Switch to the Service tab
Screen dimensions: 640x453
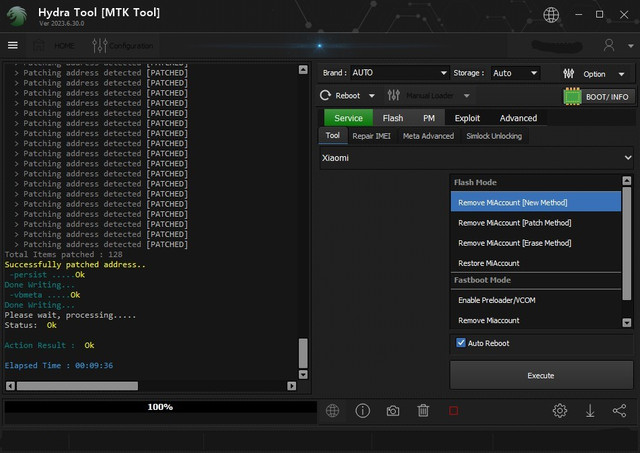point(348,118)
